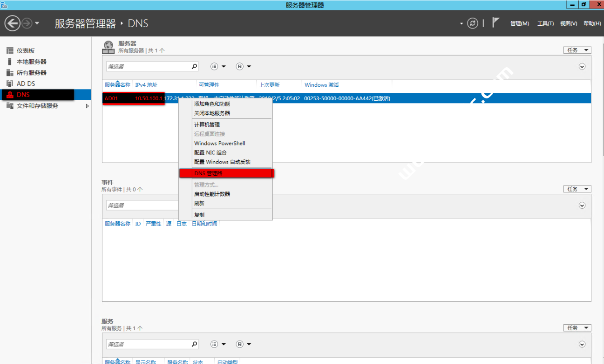Open AD DS in the sidebar
Viewport: 604px width, 364px height.
pyautogui.click(x=26, y=84)
